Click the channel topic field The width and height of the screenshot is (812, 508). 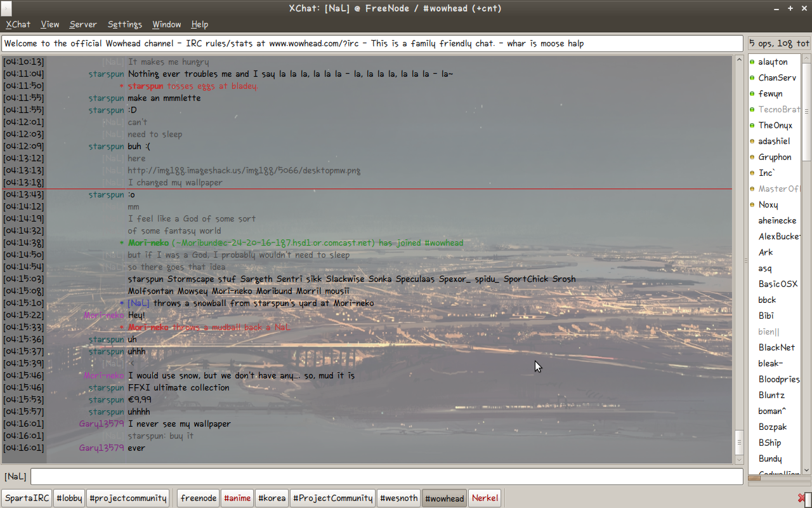pos(372,44)
